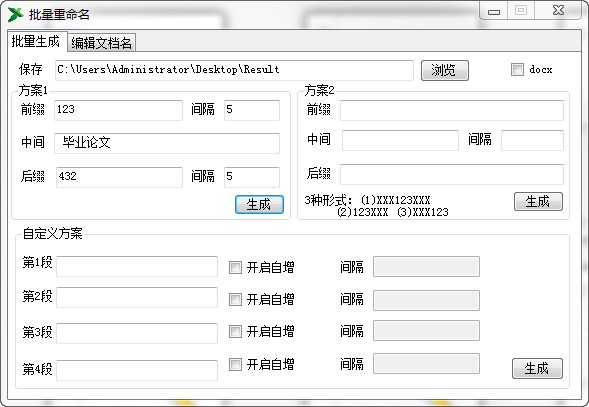Click the 第3段 input field

(137, 333)
